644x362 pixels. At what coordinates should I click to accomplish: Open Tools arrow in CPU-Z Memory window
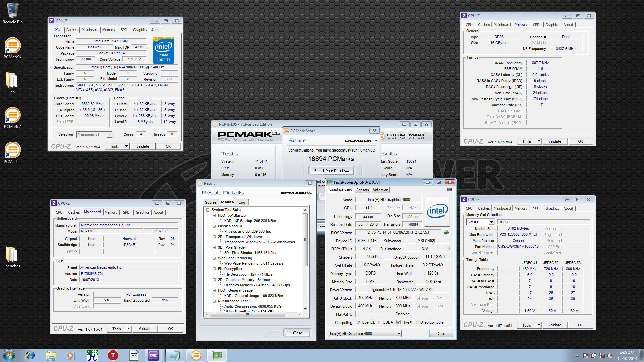pos(539,141)
